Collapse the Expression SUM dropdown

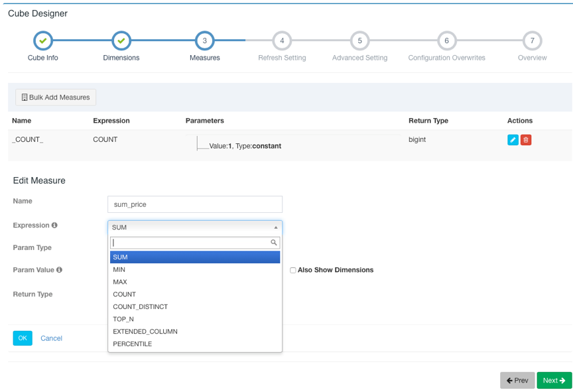[195, 228]
